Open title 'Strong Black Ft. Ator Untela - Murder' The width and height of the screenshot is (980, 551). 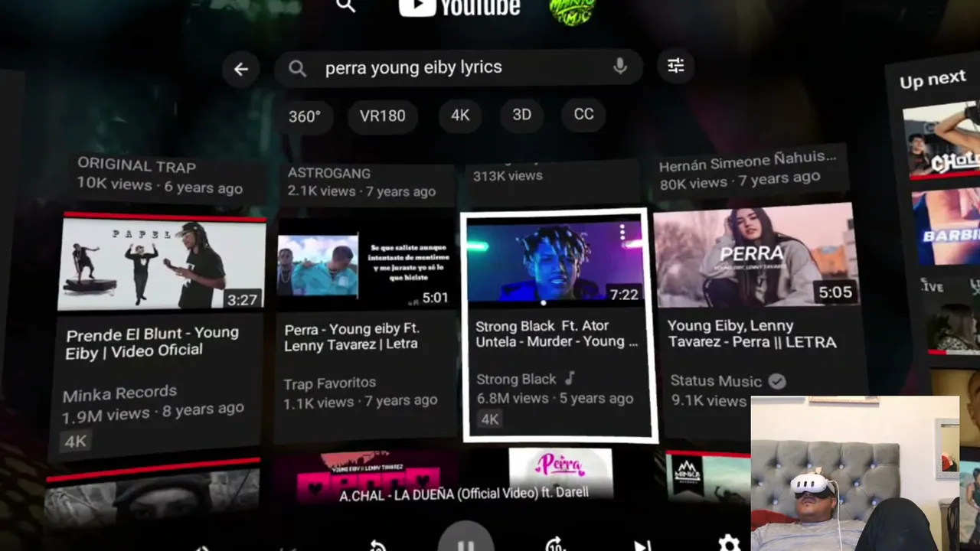557,334
